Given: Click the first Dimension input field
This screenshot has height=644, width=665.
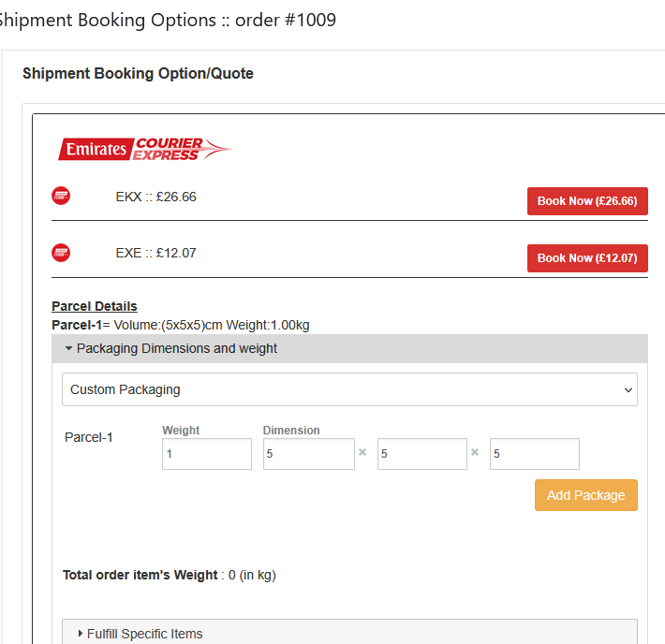Looking at the screenshot, I should pyautogui.click(x=309, y=454).
